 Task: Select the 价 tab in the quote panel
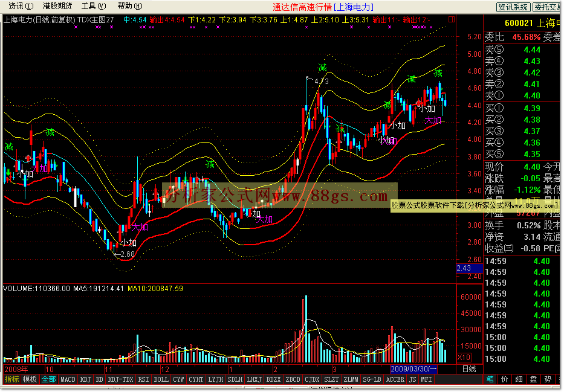(505, 379)
